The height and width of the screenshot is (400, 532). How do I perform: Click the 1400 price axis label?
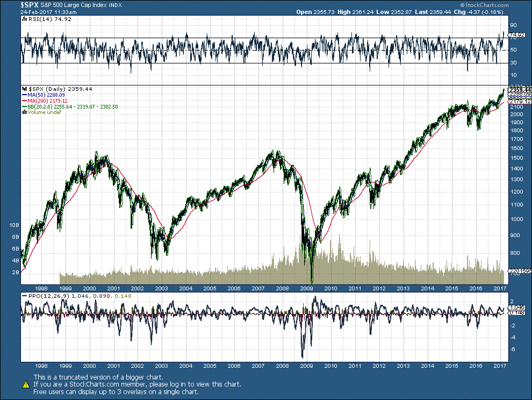click(x=516, y=169)
